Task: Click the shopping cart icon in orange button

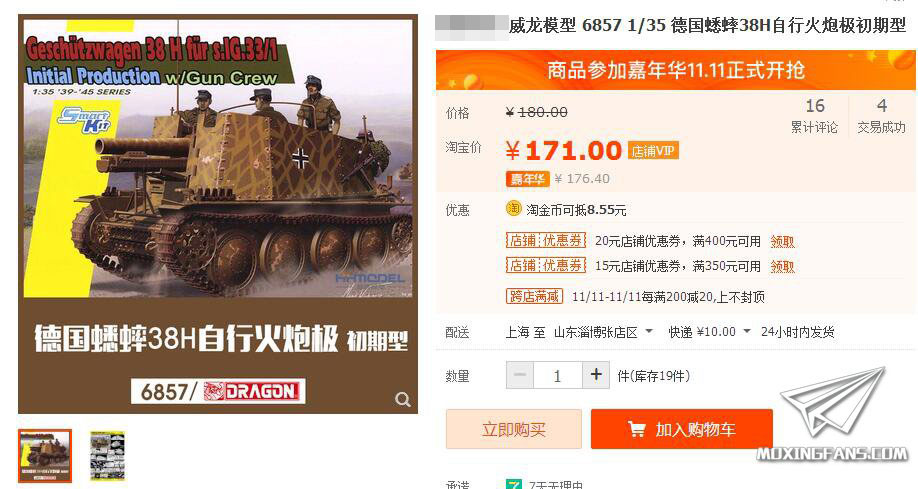Action: tap(636, 429)
